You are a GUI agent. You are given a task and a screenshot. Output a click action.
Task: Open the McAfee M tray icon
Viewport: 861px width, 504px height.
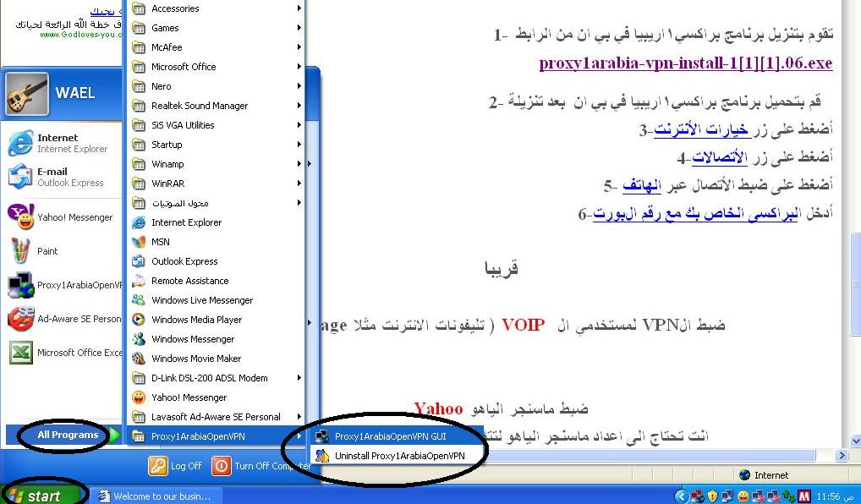(804, 496)
